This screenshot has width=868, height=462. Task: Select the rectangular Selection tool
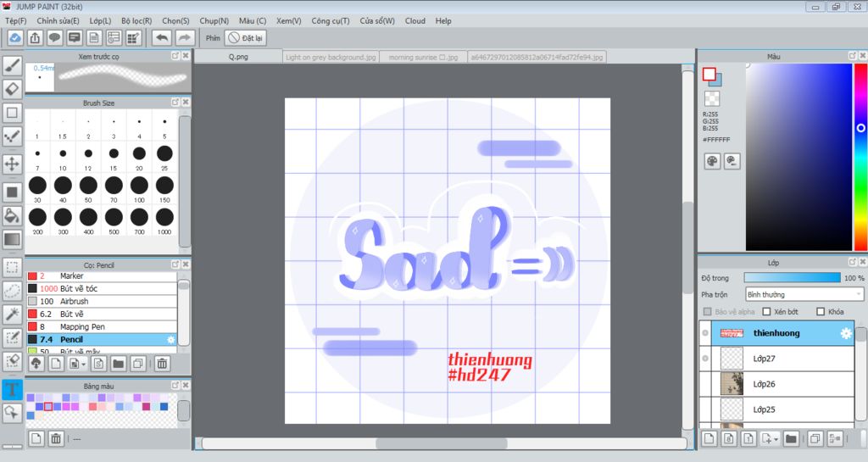(12, 267)
